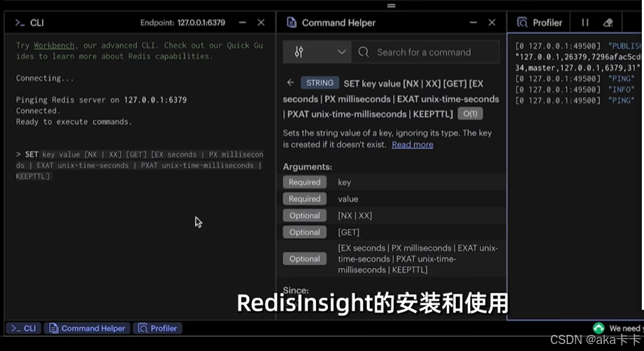Click the '[NX | XX]' argument text
This screenshot has height=351, width=644.
[x=355, y=215]
